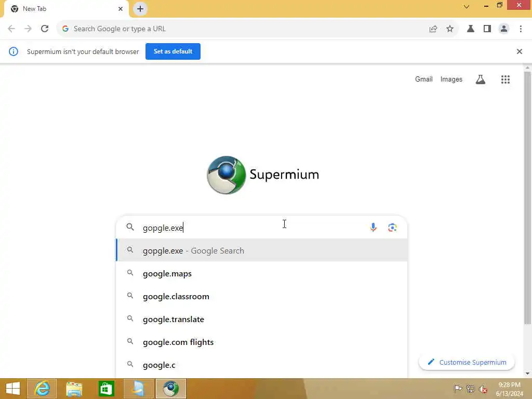The image size is (532, 399).
Task: Click magnifier icon in the search box
Action: [130, 227]
